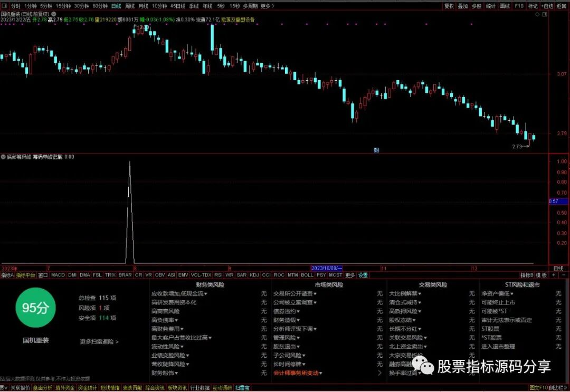
Task: Select the 多周期 view
Action: point(250,6)
